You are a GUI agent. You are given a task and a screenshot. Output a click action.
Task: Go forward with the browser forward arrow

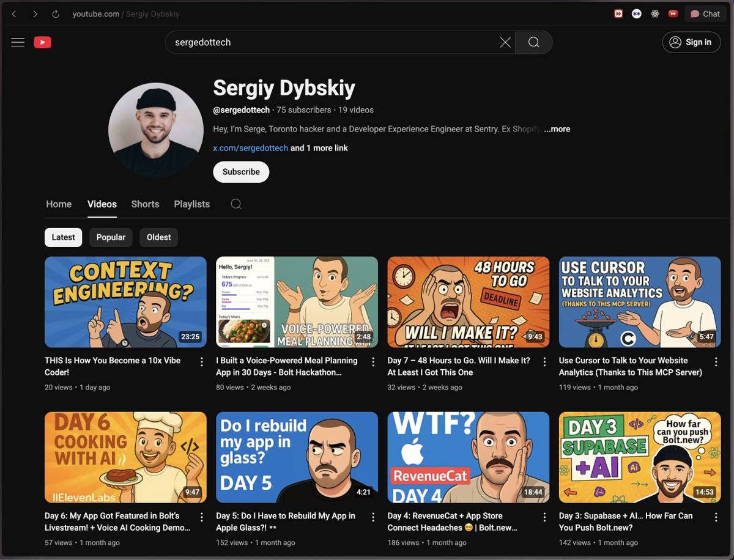[x=35, y=13]
